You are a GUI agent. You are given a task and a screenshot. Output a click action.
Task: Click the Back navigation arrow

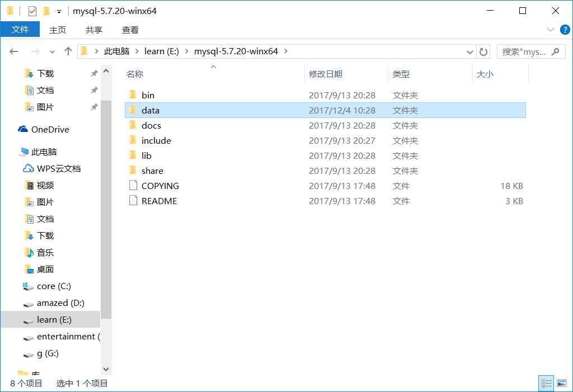click(14, 51)
